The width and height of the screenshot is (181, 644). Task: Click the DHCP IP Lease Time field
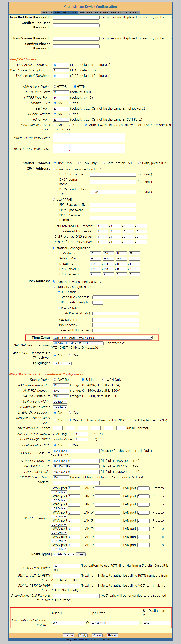coord(61,477)
